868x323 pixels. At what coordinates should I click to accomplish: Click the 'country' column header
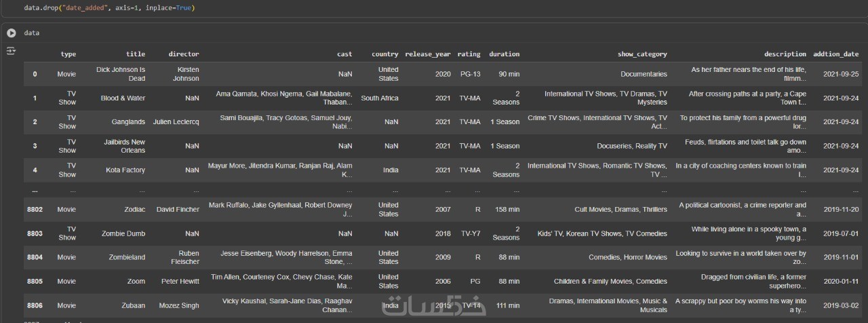coord(384,54)
